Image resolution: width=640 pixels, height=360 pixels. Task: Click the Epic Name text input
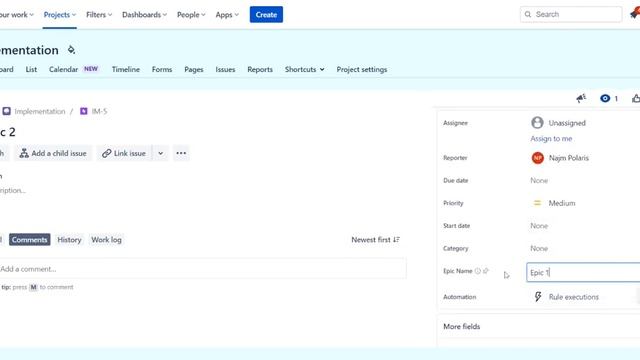[583, 272]
